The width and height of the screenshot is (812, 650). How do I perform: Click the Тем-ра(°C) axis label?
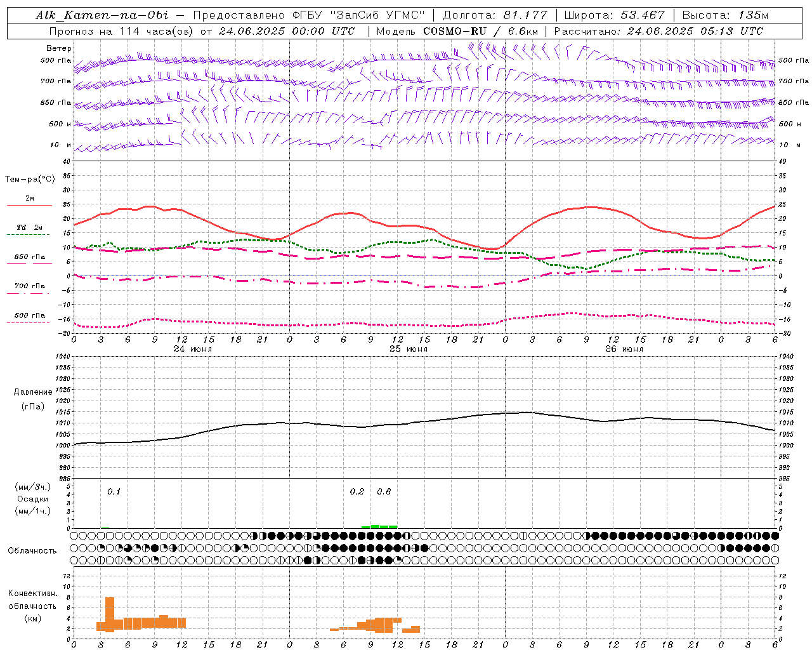30,179
